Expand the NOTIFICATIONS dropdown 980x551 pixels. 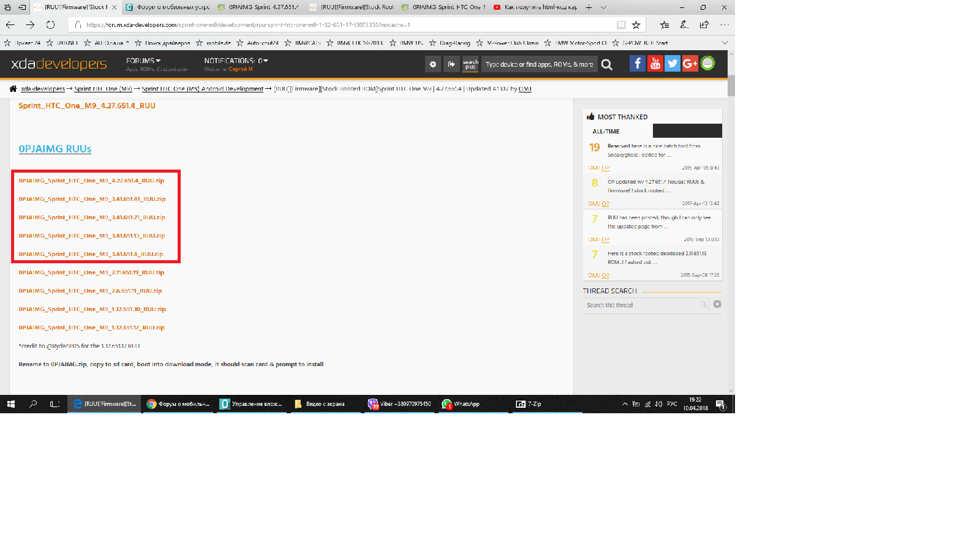click(236, 61)
